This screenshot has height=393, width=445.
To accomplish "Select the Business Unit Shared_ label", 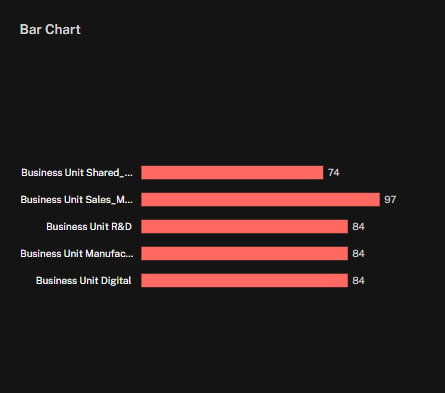I will click(x=77, y=173).
